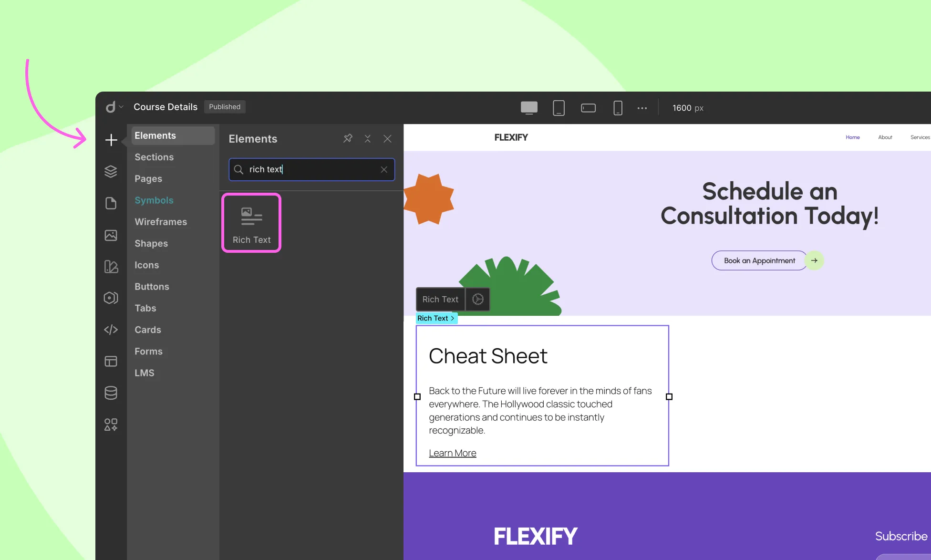This screenshot has height=560, width=931.
Task: Click the arrow circle beside Book an Appointment
Action: [814, 260]
